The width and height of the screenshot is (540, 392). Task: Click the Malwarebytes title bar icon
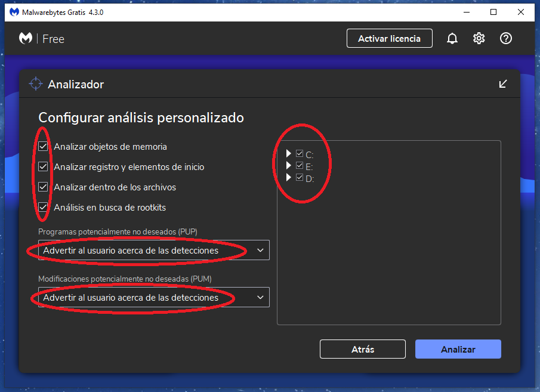14,13
